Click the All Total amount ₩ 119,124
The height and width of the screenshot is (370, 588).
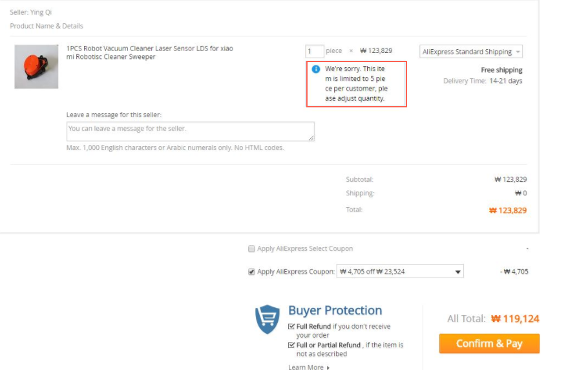pos(514,319)
